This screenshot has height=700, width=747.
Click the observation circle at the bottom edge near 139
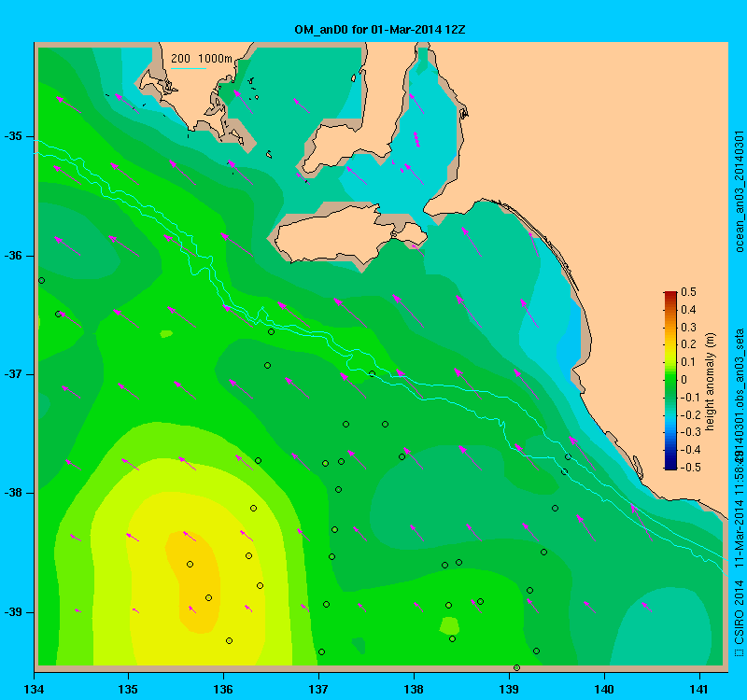pyautogui.click(x=517, y=667)
